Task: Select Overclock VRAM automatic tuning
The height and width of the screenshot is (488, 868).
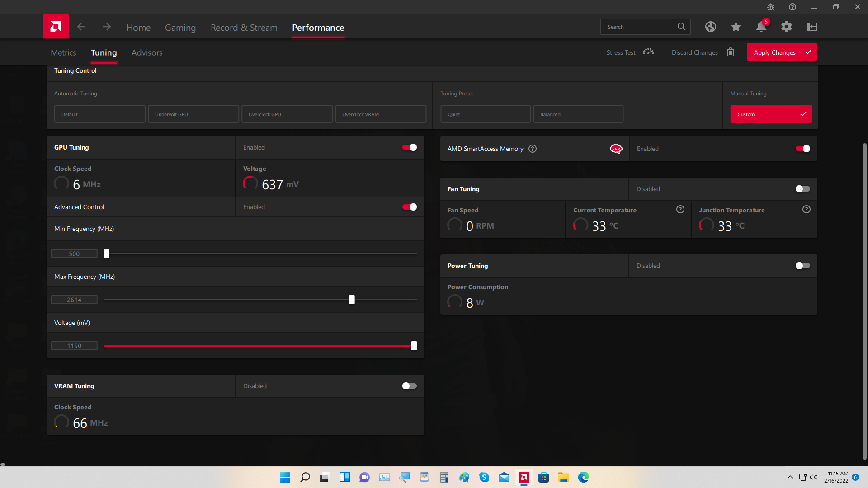Action: (x=381, y=114)
